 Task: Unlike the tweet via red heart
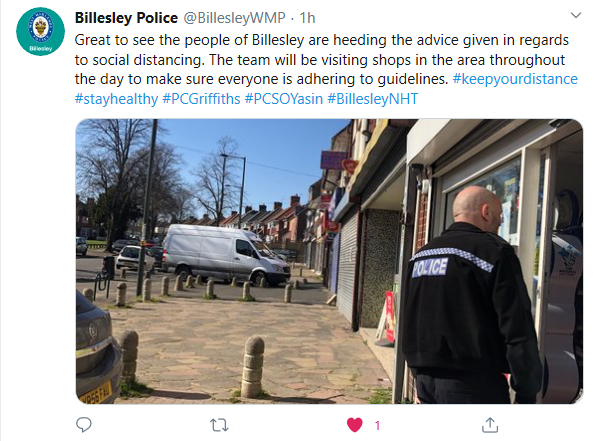click(x=354, y=425)
